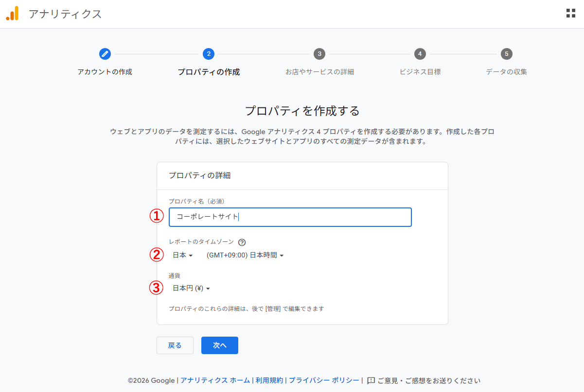584x392 pixels.
Task: Click the 戻る button
Action: click(x=175, y=345)
